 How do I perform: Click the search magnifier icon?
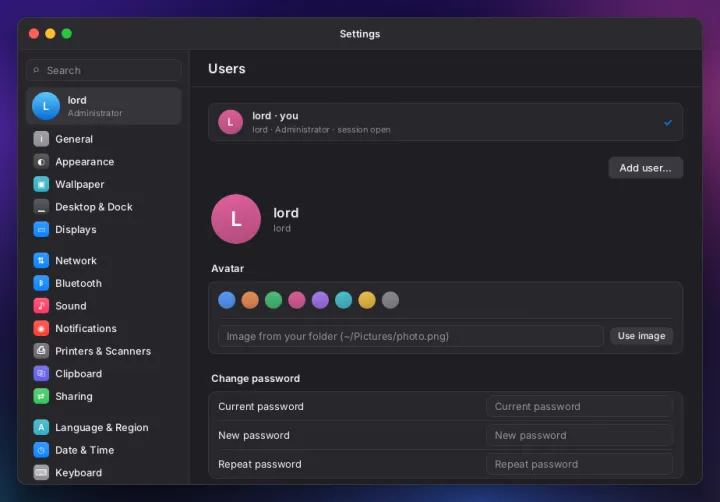(36, 70)
